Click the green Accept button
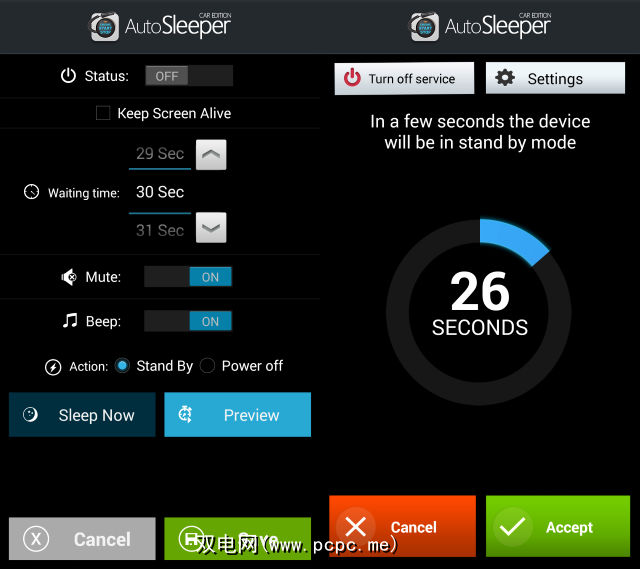640x569 pixels. pyautogui.click(x=558, y=527)
